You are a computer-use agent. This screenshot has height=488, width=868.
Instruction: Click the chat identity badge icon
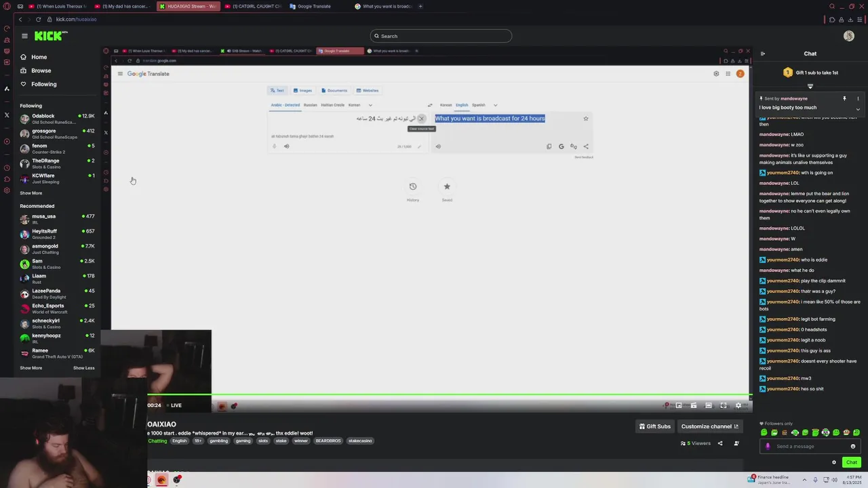768,446
